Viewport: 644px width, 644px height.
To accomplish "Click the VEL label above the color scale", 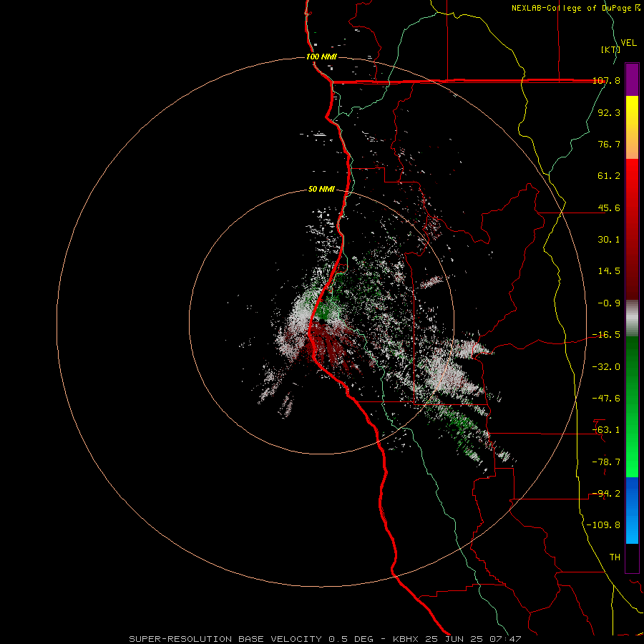I will pyautogui.click(x=628, y=42).
